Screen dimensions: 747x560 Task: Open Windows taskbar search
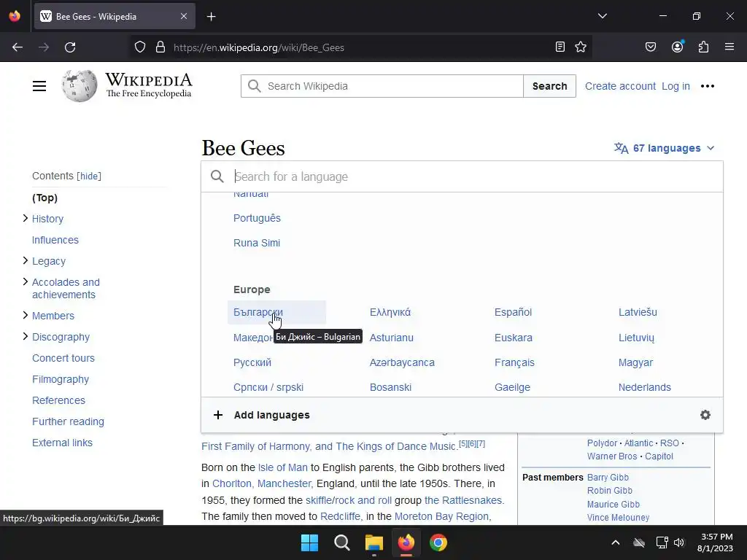pos(342,542)
